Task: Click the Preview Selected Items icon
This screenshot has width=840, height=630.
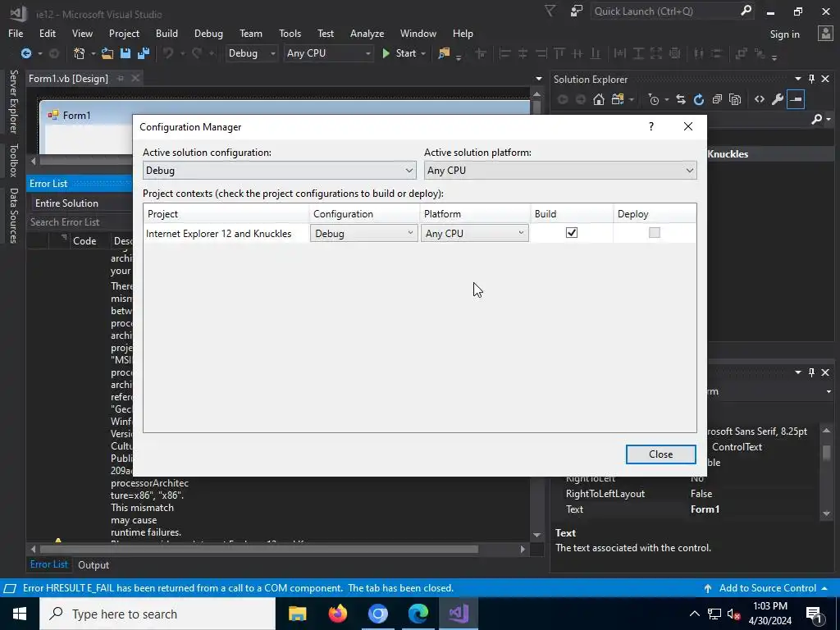Action: [796, 99]
